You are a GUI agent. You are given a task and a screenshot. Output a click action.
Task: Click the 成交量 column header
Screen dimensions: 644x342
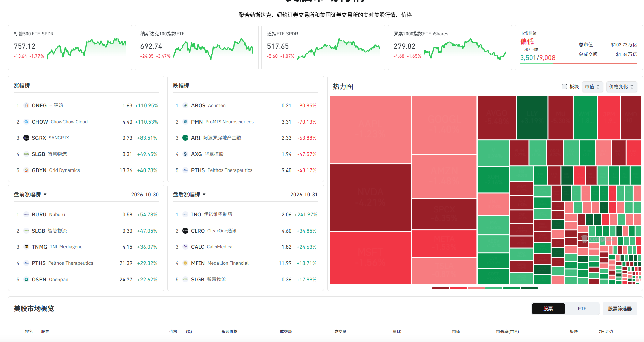tap(340, 332)
